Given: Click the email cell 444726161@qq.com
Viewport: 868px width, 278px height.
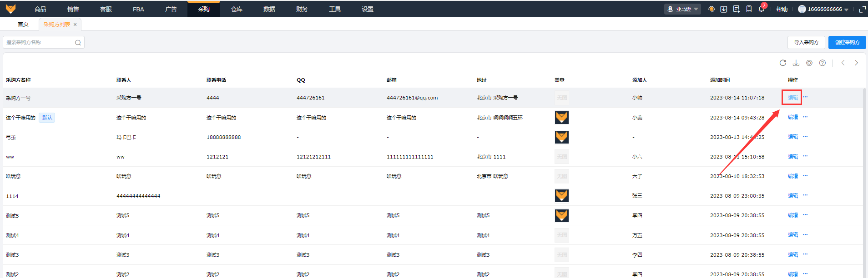Looking at the screenshot, I should point(412,98).
